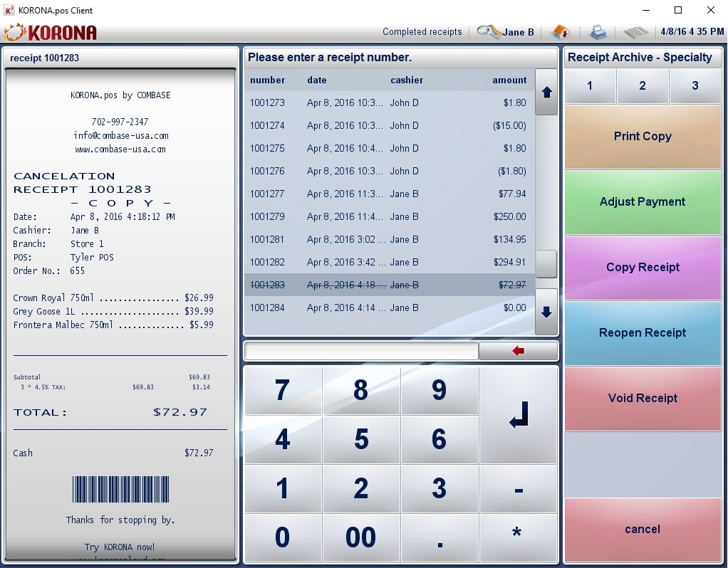Select receipt 1001276 row
728x568 pixels.
(390, 171)
